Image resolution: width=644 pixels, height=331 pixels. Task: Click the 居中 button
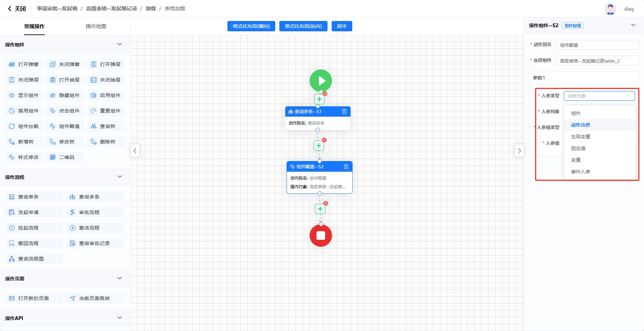[x=342, y=26]
